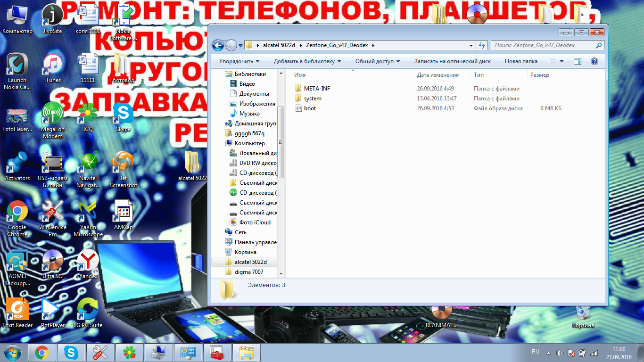
Task: Sort files by the Дата изменения column
Action: 438,75
